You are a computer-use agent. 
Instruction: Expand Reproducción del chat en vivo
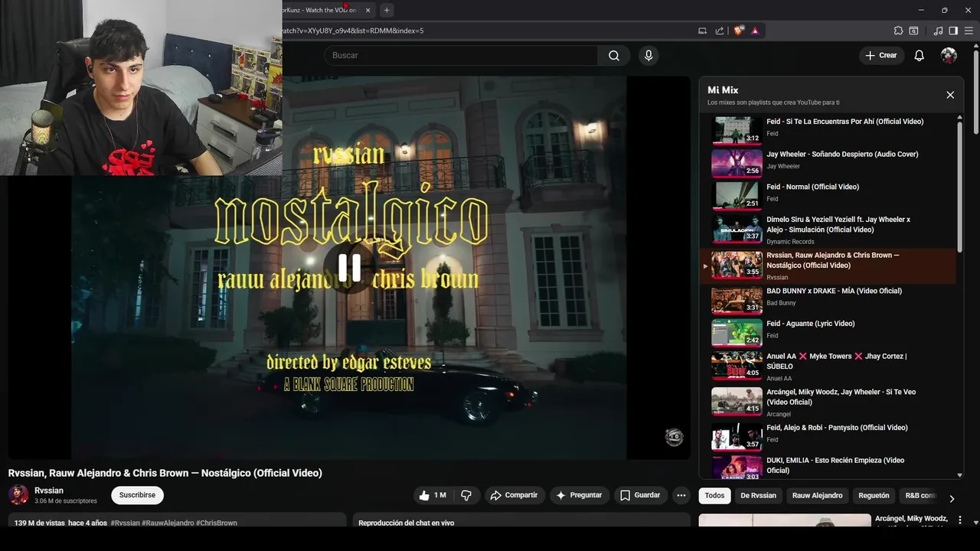521,521
